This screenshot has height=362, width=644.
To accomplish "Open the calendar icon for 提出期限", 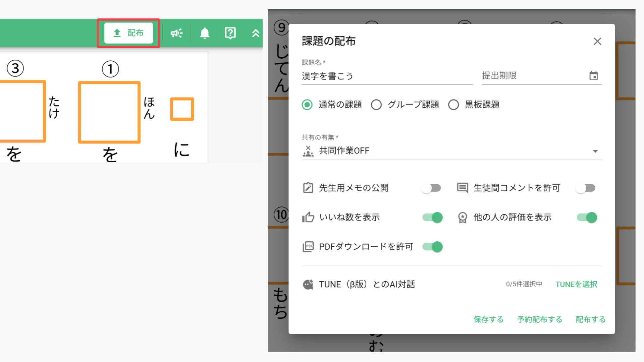I will (593, 76).
